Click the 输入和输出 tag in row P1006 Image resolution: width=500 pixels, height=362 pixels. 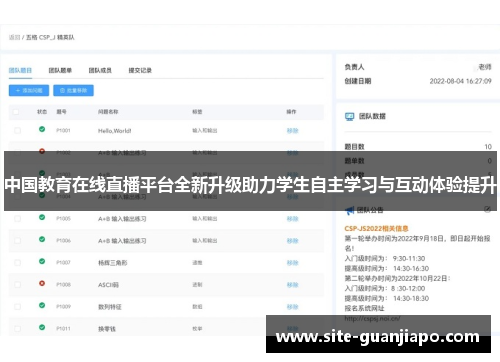[205, 241]
